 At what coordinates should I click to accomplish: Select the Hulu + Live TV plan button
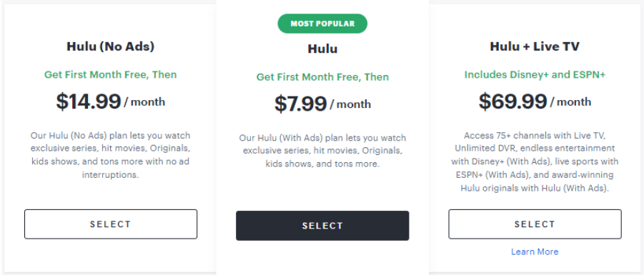pyautogui.click(x=535, y=224)
